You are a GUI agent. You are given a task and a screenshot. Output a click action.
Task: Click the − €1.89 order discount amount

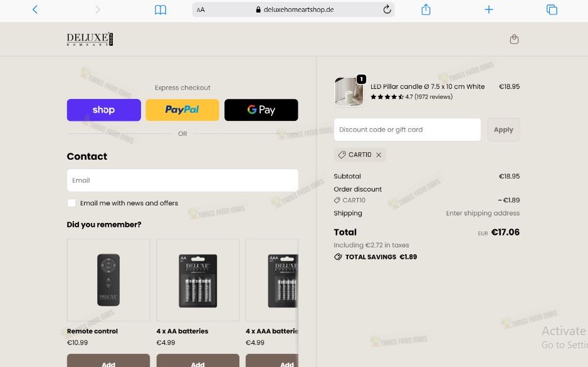click(x=508, y=200)
